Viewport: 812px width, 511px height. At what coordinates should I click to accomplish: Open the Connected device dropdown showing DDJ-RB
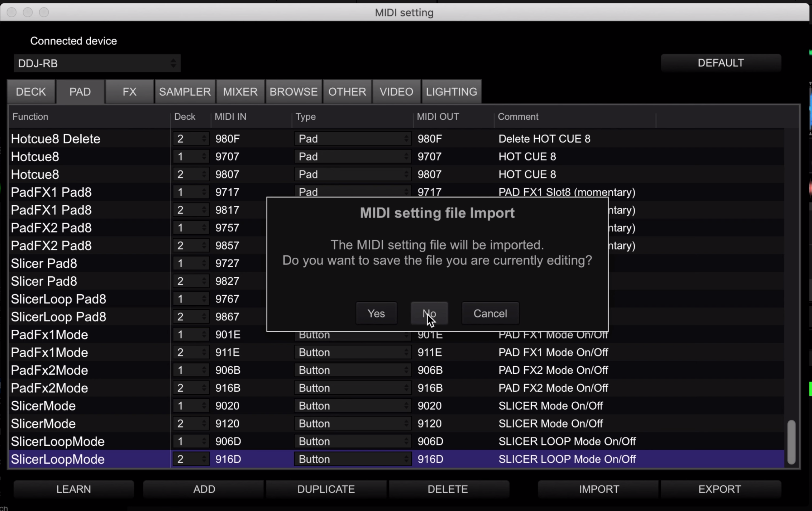(x=97, y=63)
